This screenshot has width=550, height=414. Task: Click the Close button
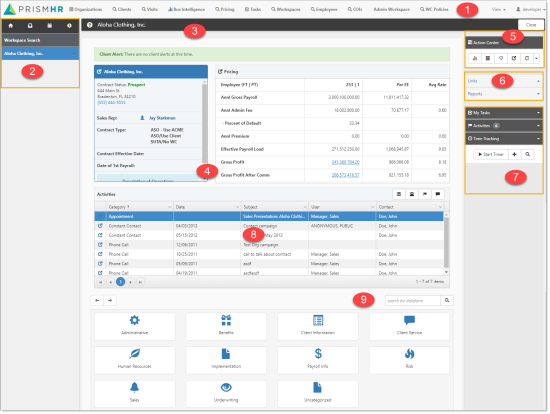(x=531, y=25)
